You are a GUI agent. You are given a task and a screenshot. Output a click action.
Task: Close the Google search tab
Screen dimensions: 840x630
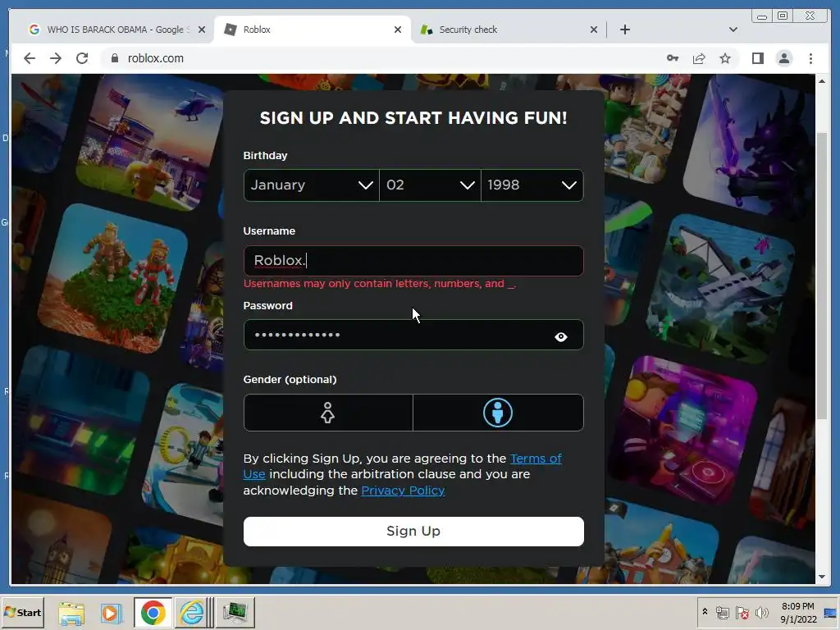(x=202, y=30)
